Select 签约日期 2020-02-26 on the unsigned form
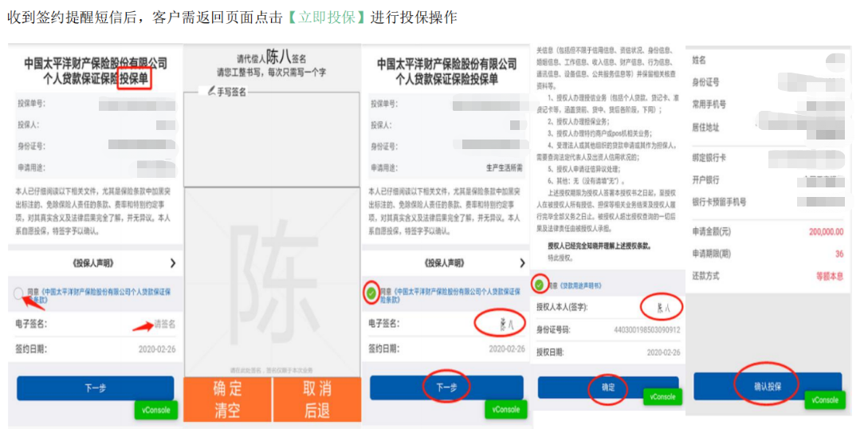 [x=157, y=348]
